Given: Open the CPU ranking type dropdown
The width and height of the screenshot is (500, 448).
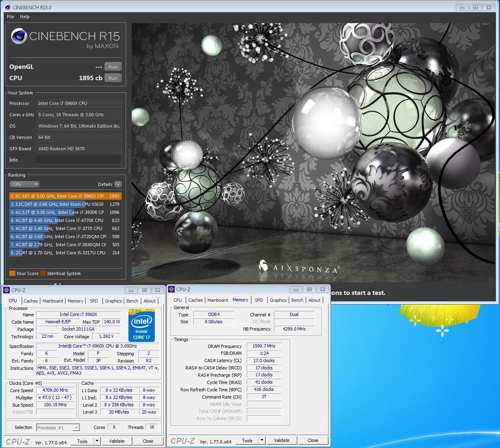Looking at the screenshot, I should click(25, 184).
